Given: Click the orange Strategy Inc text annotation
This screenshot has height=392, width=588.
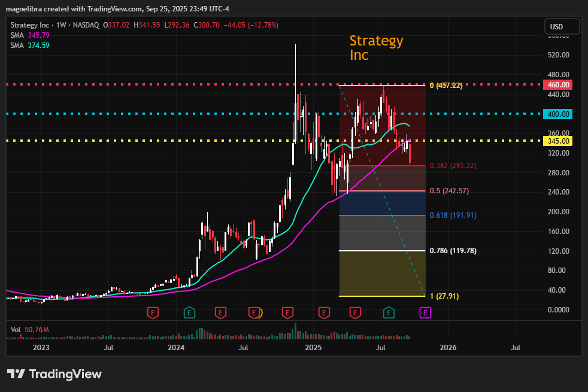Looking at the screenshot, I should coord(376,48).
